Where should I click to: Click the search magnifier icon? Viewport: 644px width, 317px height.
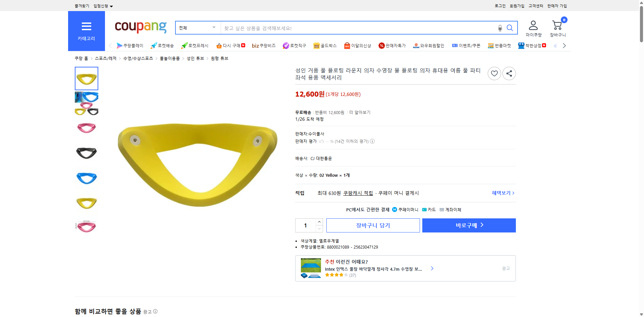tap(509, 28)
